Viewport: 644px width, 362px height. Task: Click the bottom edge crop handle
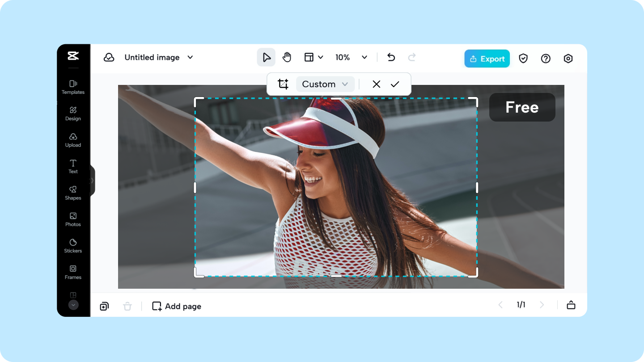(336, 276)
